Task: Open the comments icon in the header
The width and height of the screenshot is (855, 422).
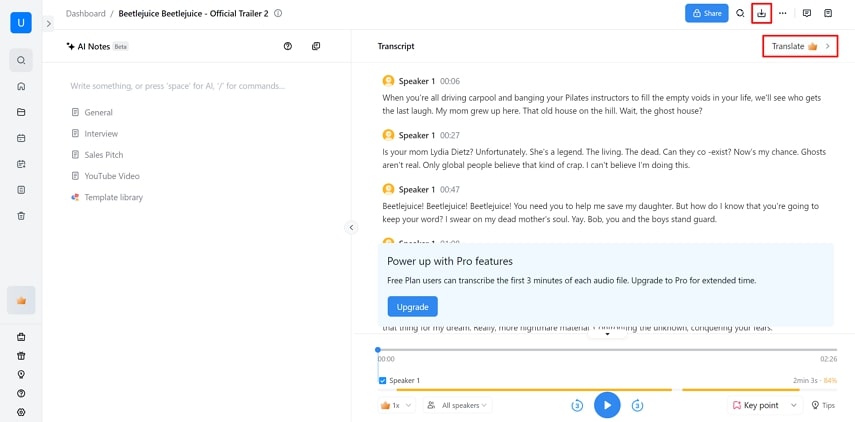Action: [x=807, y=13]
